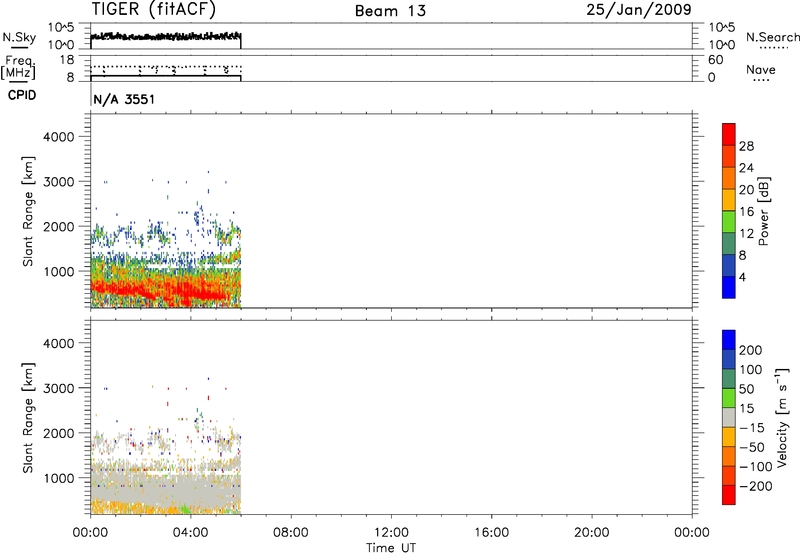Click the "12:00" time tick label

point(391,533)
